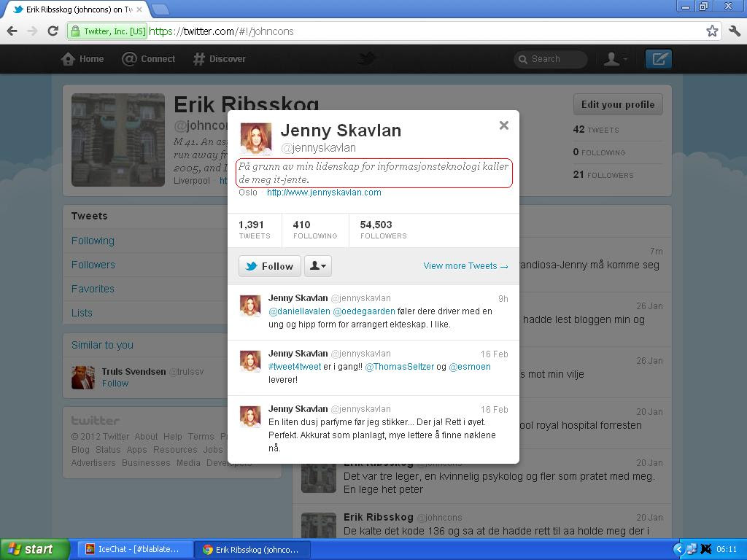Select Following in the sidebar
The height and width of the screenshot is (560, 747).
click(93, 241)
